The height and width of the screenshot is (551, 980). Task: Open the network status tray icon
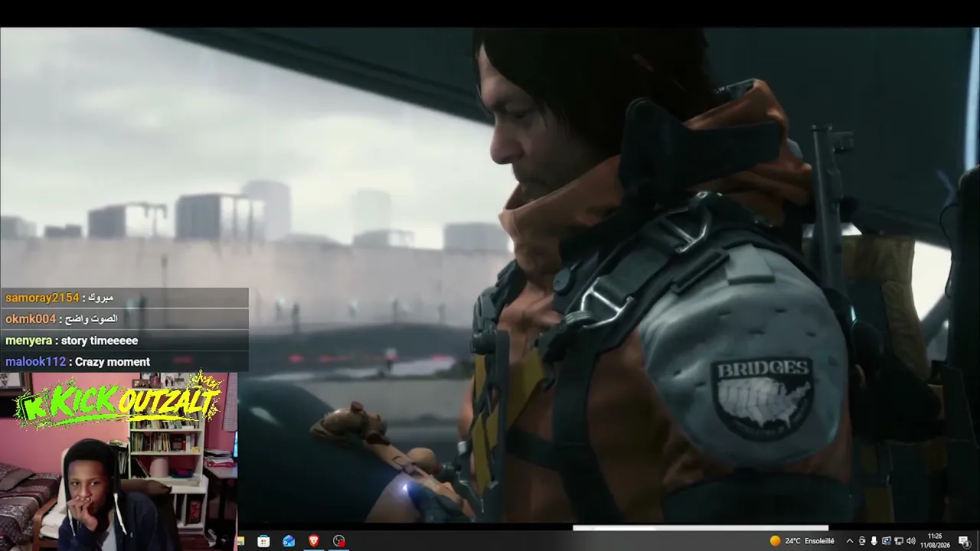coord(899,541)
